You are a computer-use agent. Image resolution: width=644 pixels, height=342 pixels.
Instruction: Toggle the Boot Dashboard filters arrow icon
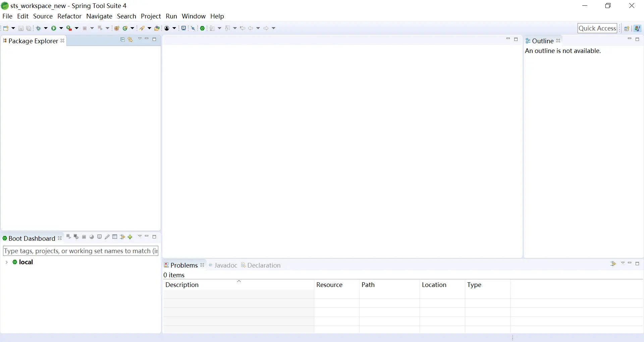(x=122, y=237)
